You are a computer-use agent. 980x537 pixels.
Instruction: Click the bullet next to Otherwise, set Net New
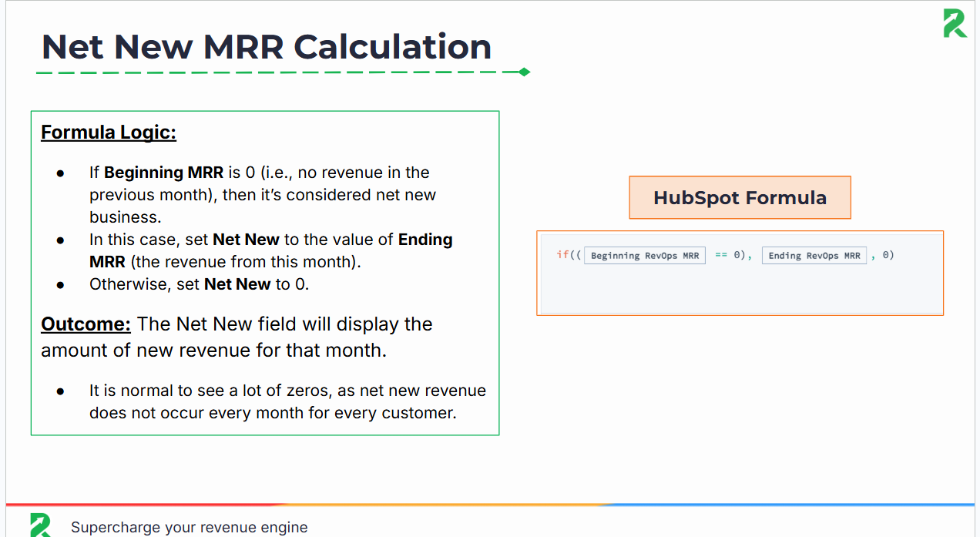tap(60, 284)
